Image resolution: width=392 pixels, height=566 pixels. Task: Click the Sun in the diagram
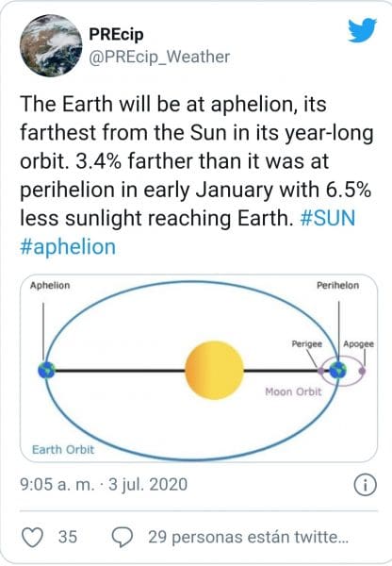(x=214, y=371)
